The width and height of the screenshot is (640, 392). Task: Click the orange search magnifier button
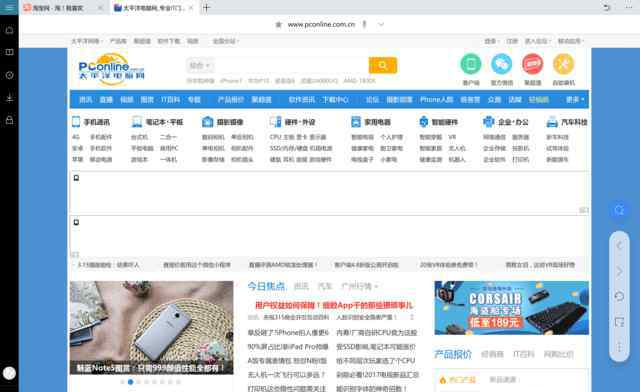click(382, 65)
